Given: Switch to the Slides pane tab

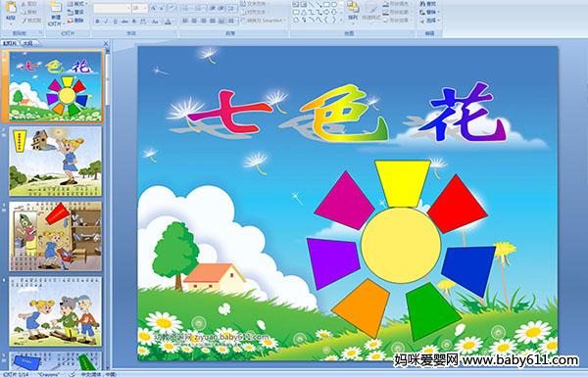Looking at the screenshot, I should pos(10,43).
